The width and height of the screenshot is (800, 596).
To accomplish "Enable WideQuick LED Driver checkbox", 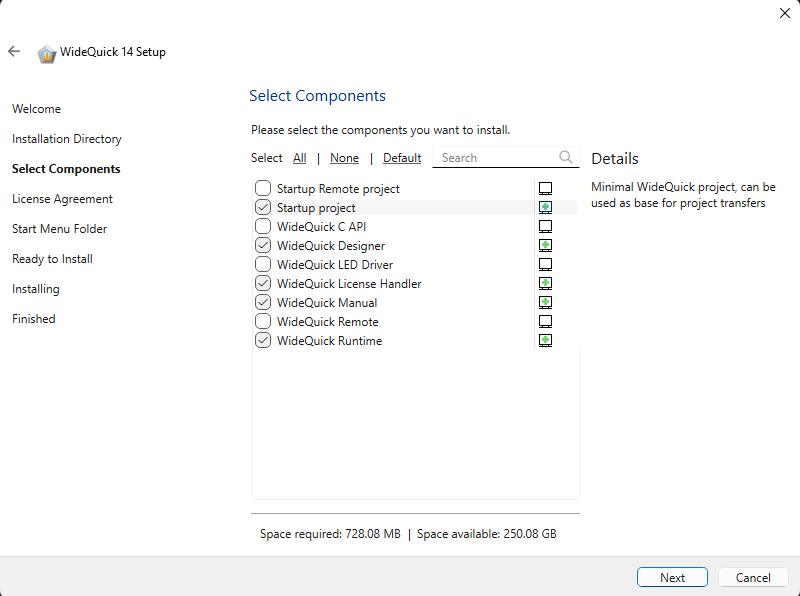I will pyautogui.click(x=263, y=264).
